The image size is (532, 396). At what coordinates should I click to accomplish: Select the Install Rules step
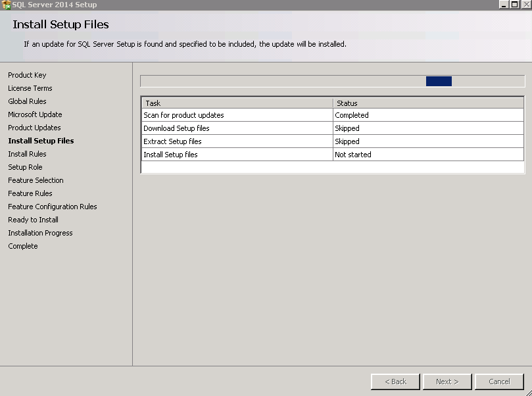[27, 154]
